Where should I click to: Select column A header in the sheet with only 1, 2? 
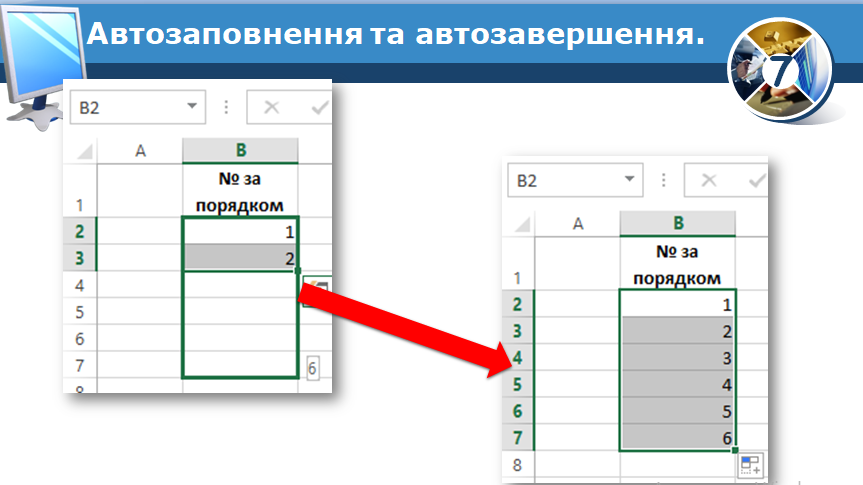tap(140, 151)
